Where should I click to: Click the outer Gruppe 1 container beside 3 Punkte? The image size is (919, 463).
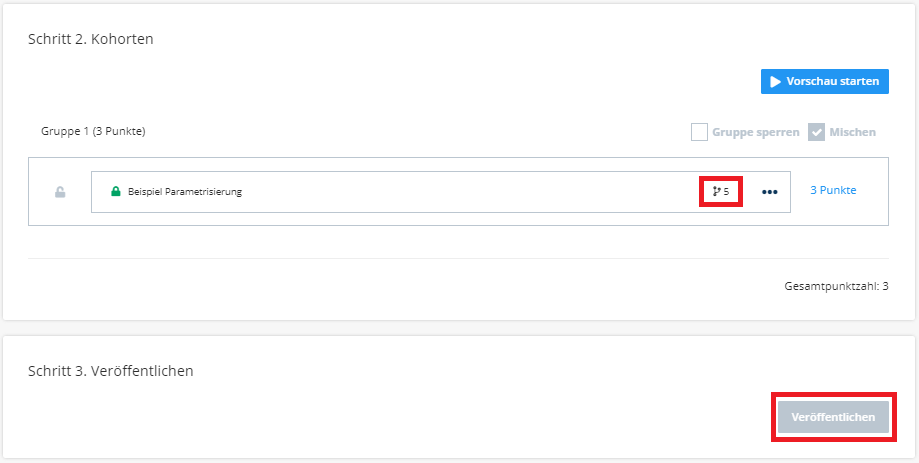click(872, 211)
